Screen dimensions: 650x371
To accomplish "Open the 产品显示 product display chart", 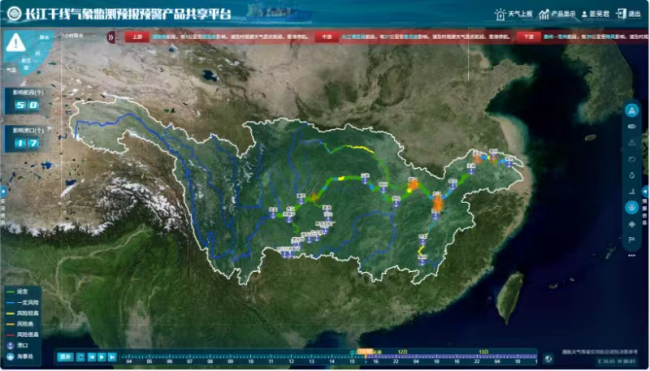I will [544, 14].
